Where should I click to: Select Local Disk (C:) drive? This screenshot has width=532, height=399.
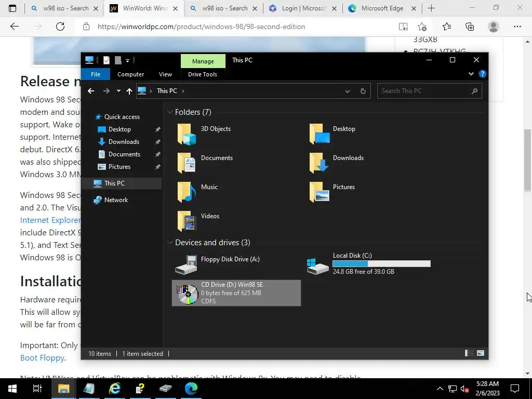pos(369,264)
